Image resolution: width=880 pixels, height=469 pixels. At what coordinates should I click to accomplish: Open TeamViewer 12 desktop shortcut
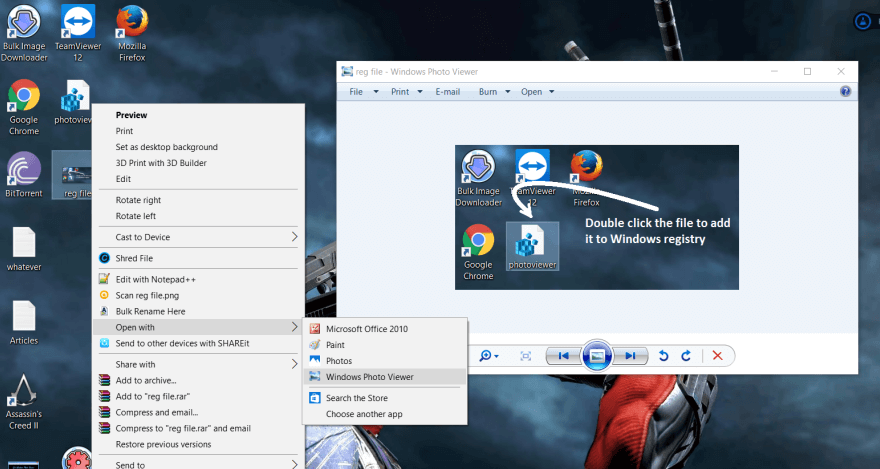[77, 33]
